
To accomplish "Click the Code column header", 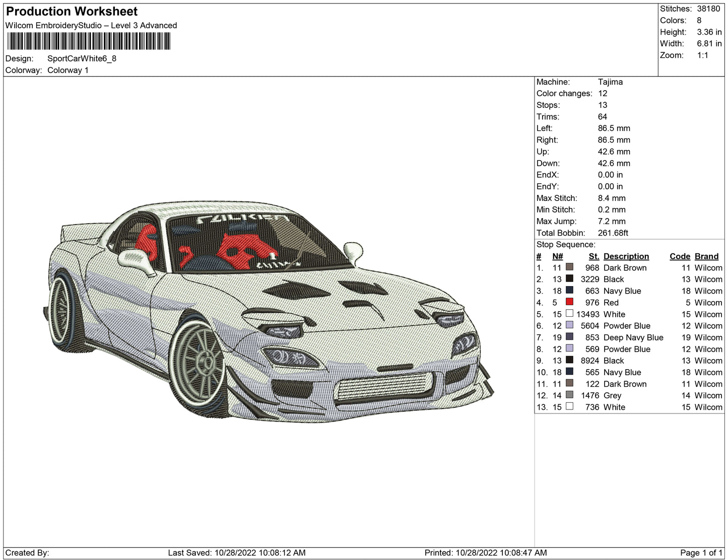I will tap(680, 256).
